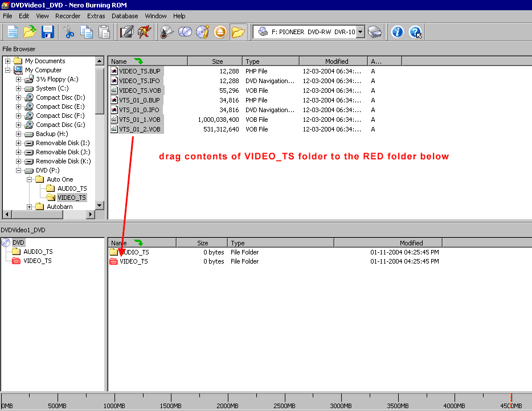Select Removable Disk (K:) in tree
Screen dimensions: 532x411
pyautogui.click(x=63, y=161)
